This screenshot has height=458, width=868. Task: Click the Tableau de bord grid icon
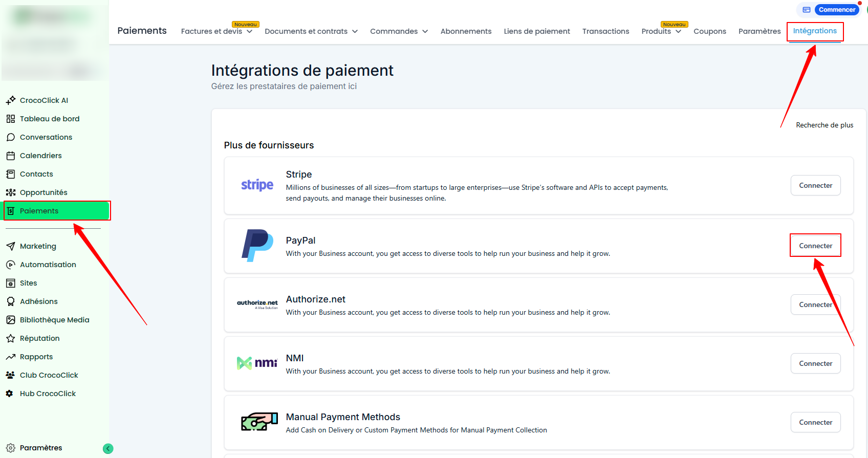11,119
